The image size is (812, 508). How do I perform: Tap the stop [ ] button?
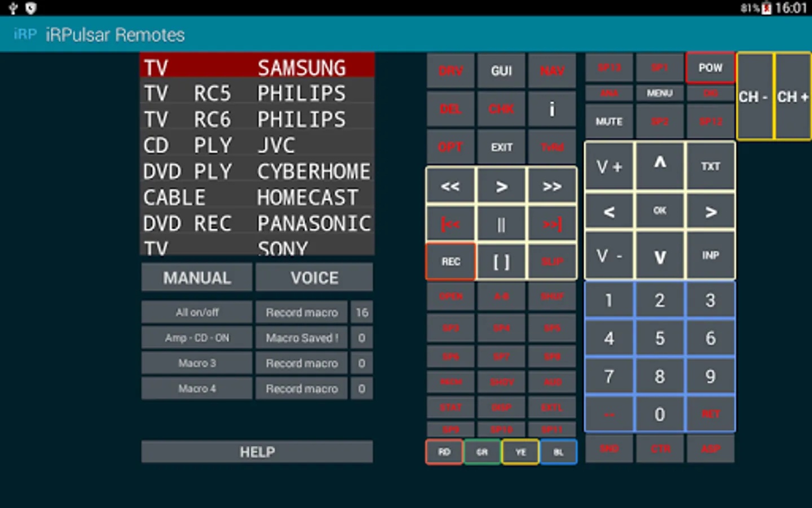click(501, 261)
